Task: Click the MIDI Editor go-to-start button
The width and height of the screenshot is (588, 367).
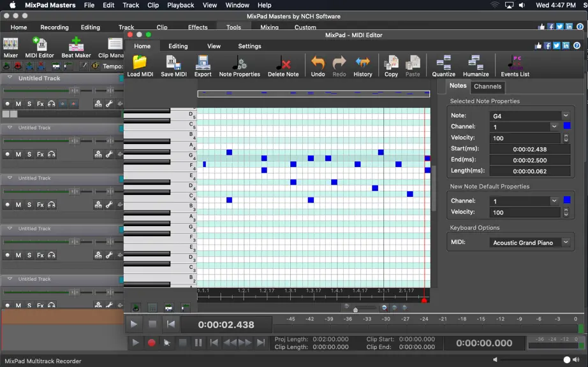Action: pyautogui.click(x=171, y=324)
